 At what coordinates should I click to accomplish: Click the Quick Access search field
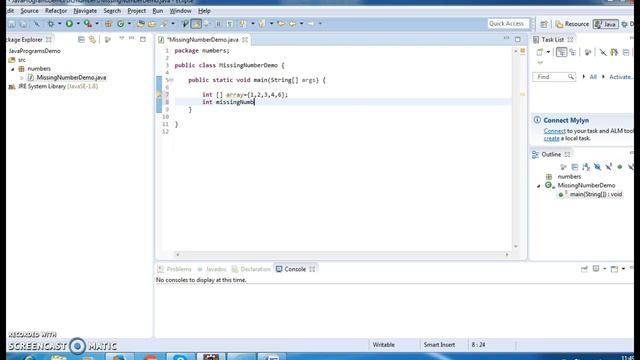(508, 24)
